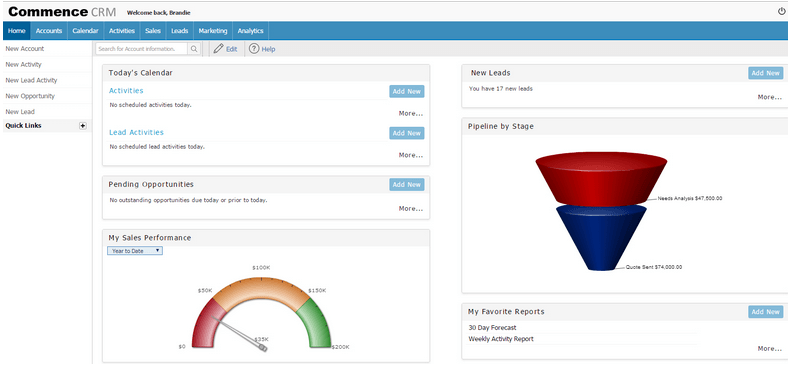The width and height of the screenshot is (796, 368).
Task: Open the Lead Activities heading link
Action: click(x=136, y=132)
